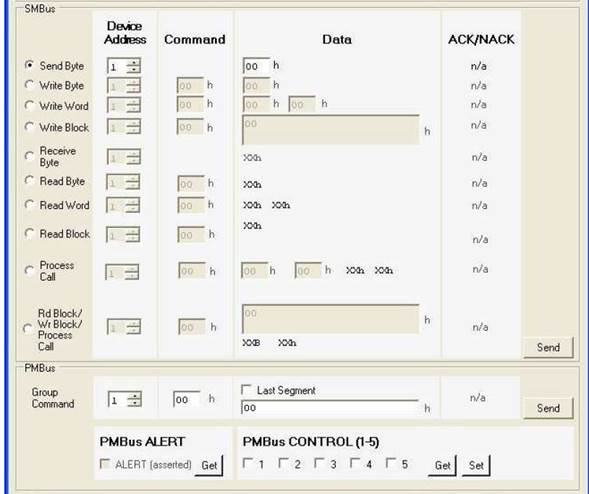Click the ACK/NACK column header

click(x=481, y=39)
